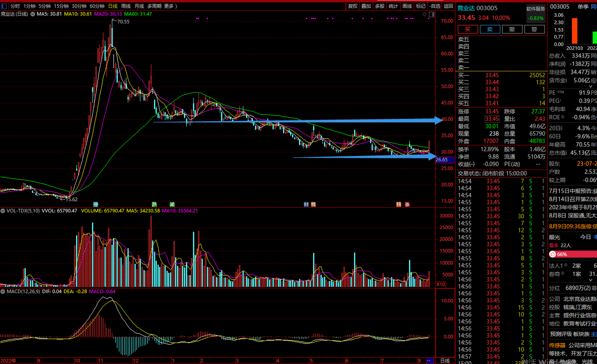The height and width of the screenshot is (364, 597).
Task: Click the diamond icon above the price axis
Action: coord(424,14)
